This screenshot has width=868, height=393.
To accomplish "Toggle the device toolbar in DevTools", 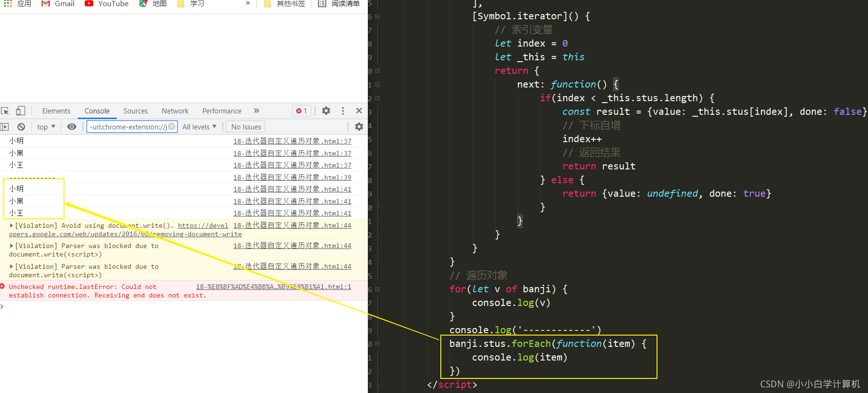I will 20,111.
